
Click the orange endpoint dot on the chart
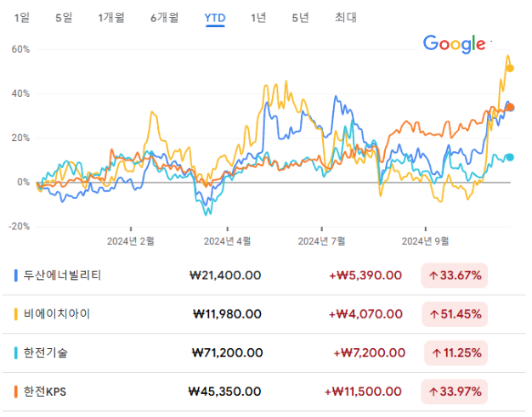[x=510, y=108]
